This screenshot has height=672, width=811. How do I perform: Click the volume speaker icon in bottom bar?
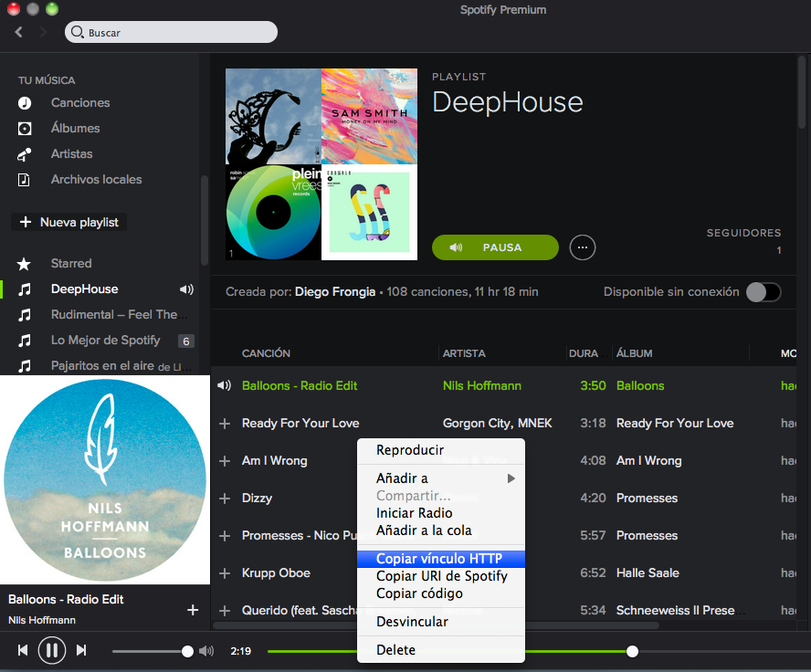click(x=206, y=651)
